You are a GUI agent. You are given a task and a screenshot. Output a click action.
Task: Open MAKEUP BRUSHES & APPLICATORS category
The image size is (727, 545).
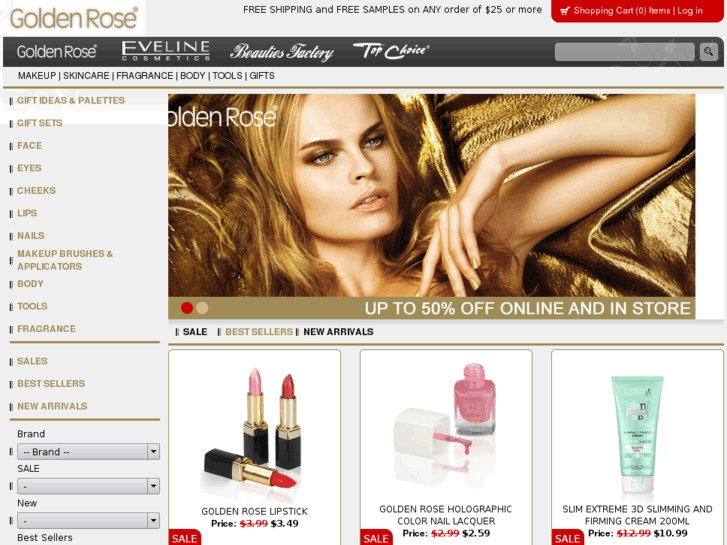65,260
